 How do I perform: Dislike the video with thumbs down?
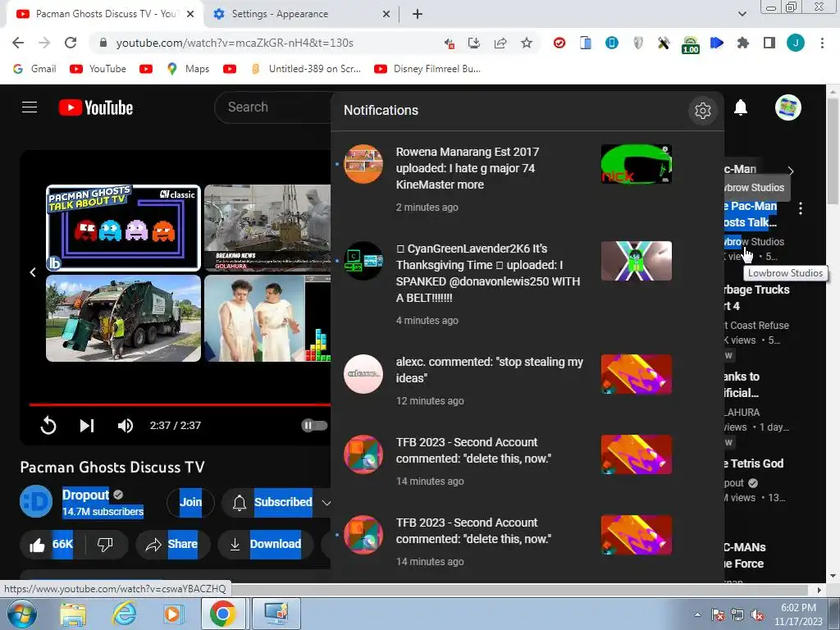106,545
